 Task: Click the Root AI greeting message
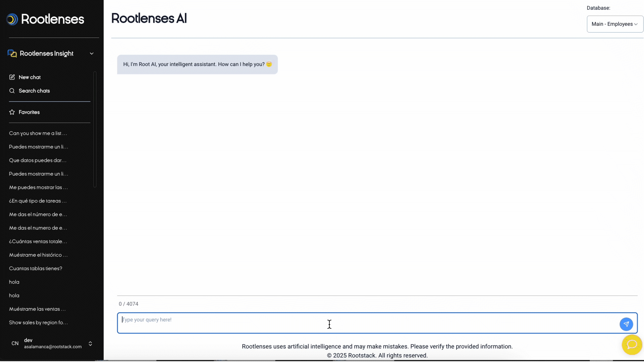(197, 65)
